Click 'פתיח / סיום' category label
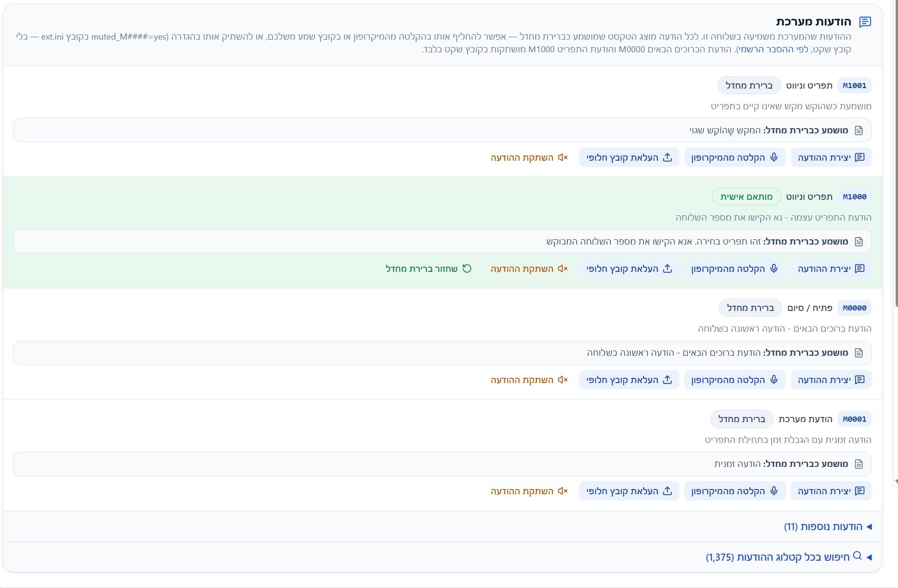This screenshot has width=898, height=588. pos(810,308)
